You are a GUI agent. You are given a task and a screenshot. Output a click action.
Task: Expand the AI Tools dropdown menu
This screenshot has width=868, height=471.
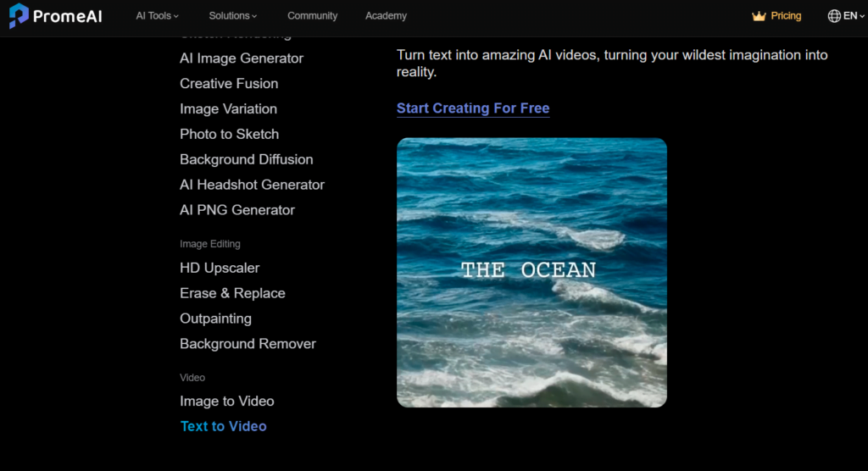(x=157, y=16)
